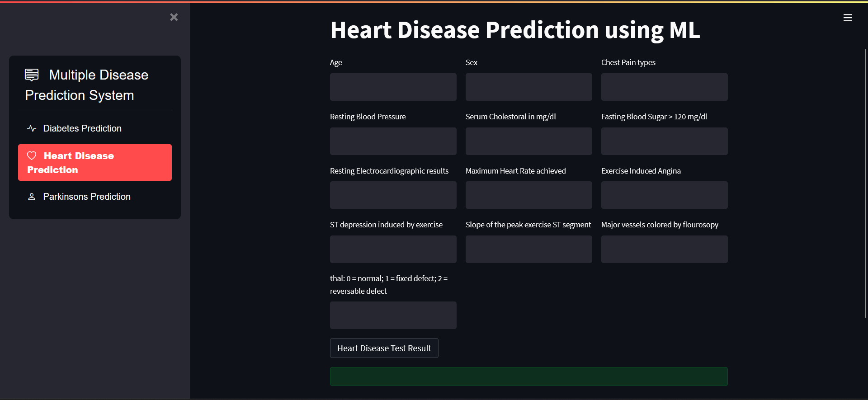868x400 pixels.
Task: Select the Diabetes Prediction activity icon
Action: coord(31,128)
